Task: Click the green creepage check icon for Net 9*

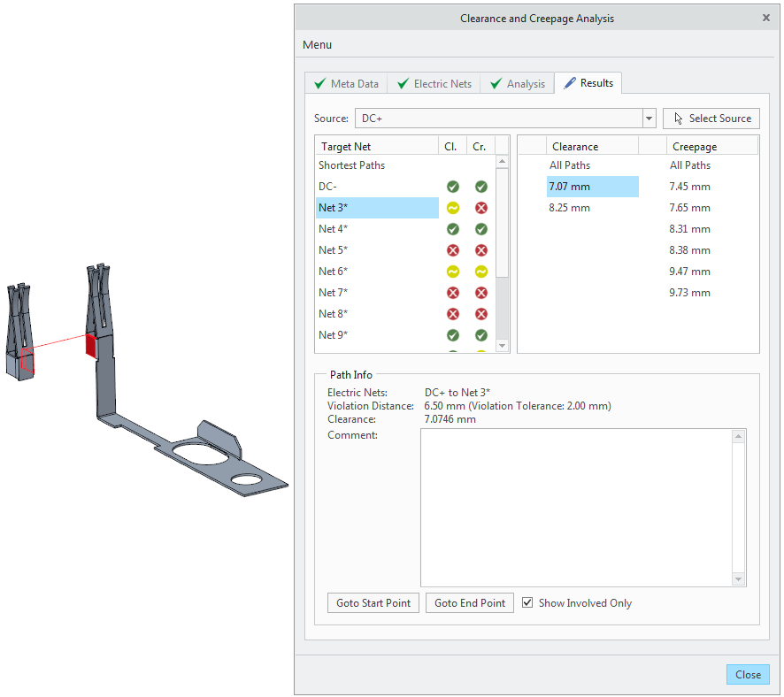Action: [x=480, y=335]
